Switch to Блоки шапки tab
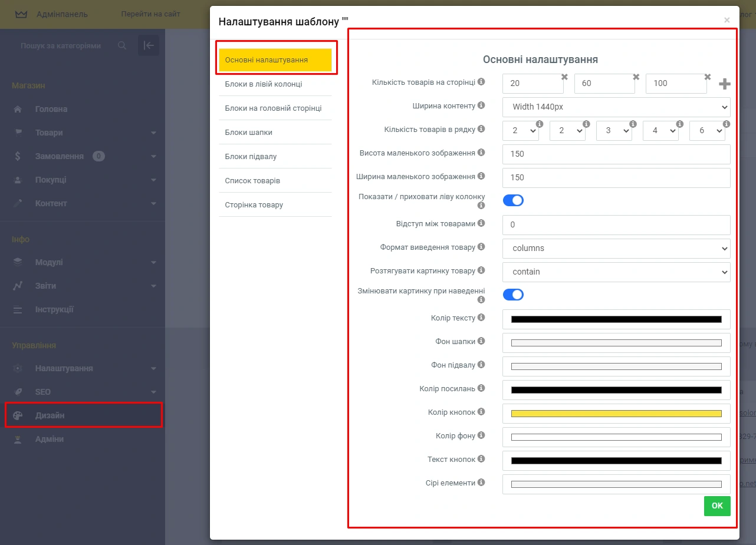Screen dimensions: 756x545 (249, 133)
